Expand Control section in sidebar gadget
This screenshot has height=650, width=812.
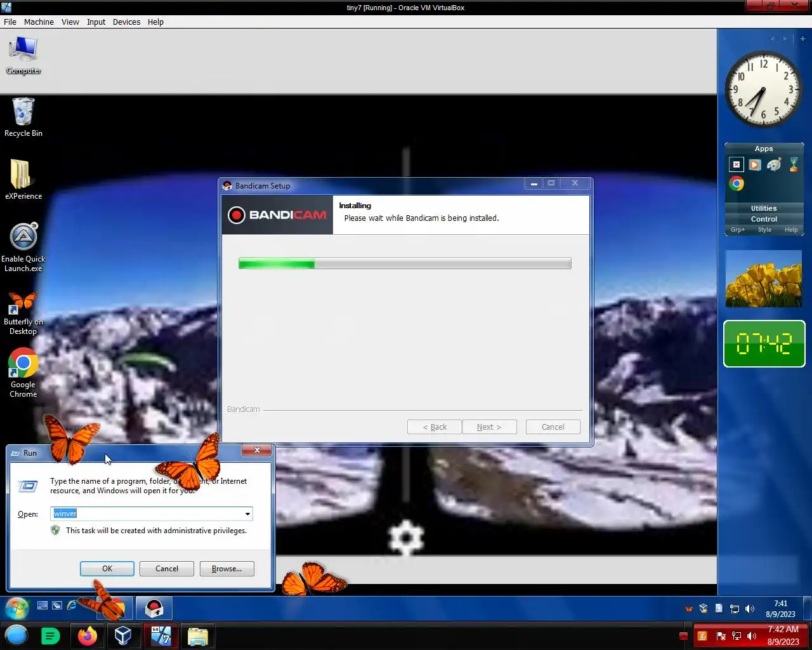pos(764,219)
